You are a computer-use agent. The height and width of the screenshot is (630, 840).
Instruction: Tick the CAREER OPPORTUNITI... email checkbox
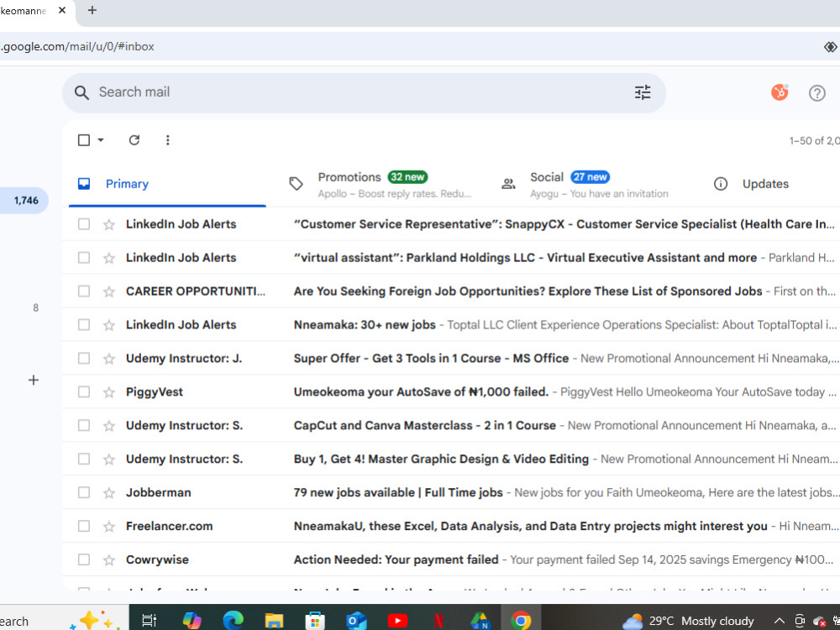coord(83,291)
